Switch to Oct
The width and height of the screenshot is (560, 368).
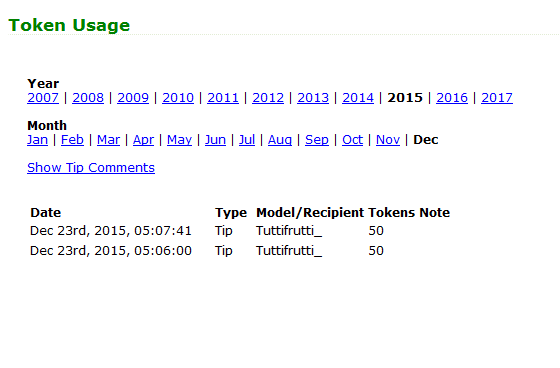click(352, 140)
